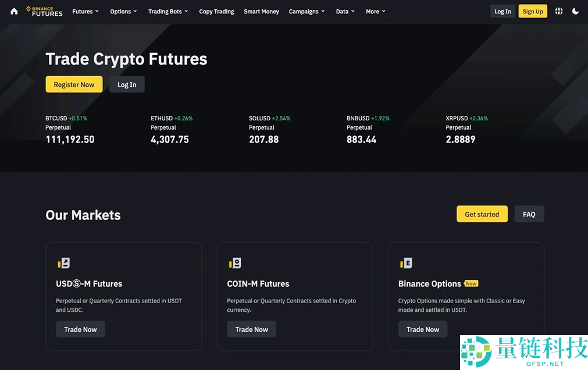Image resolution: width=588 pixels, height=370 pixels.
Task: Open the language selector globe icon
Action: [558, 11]
